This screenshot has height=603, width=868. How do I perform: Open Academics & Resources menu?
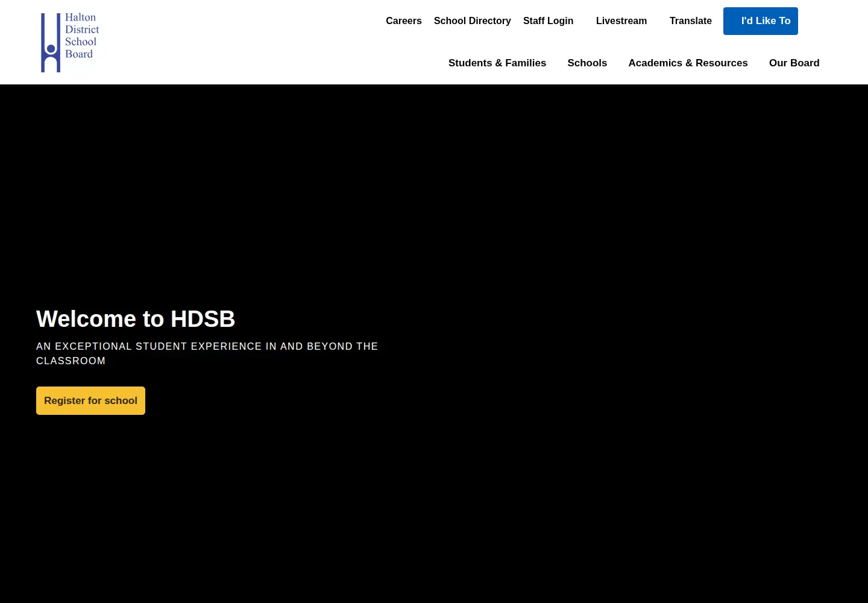pos(688,63)
